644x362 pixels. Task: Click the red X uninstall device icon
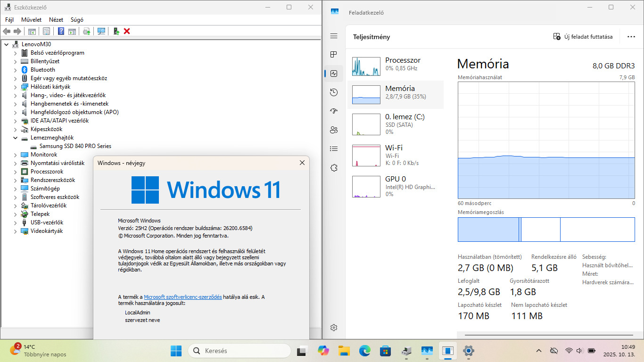pos(127,31)
